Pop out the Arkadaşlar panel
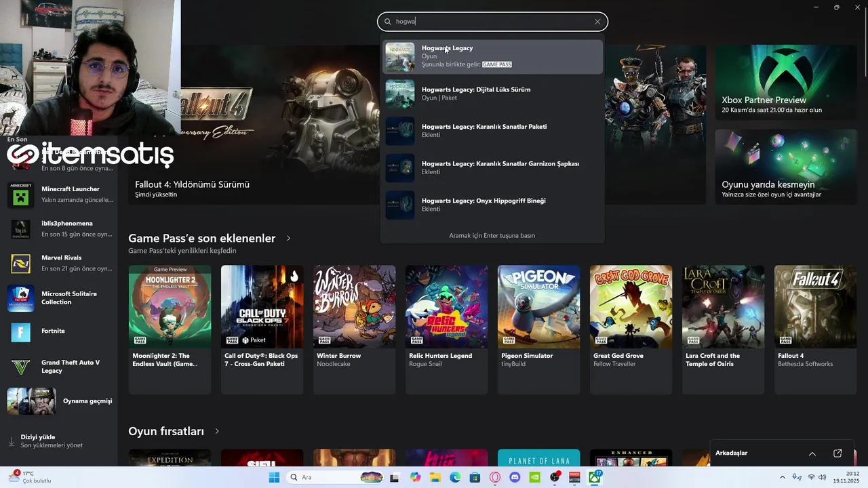 [x=837, y=453]
